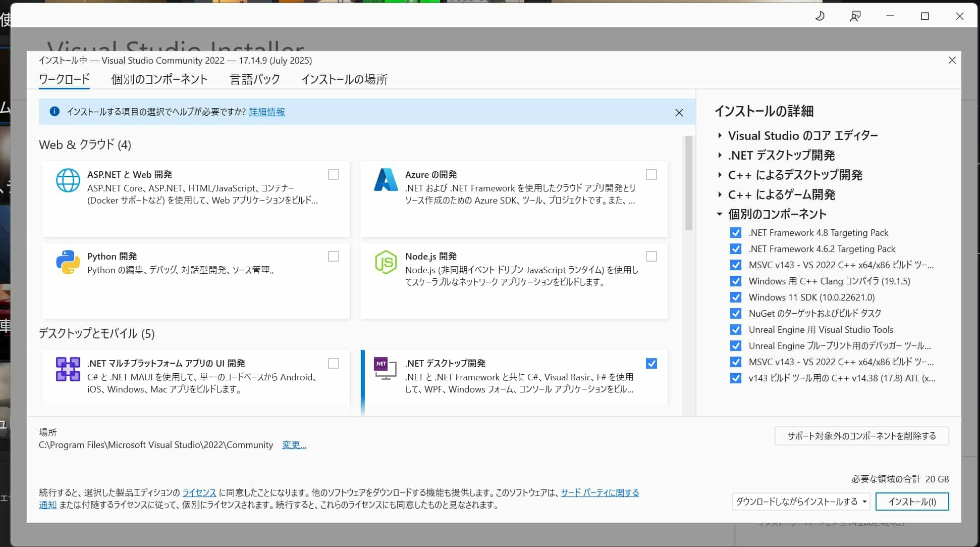Expand Visual Studio のコア エディター details

click(720, 135)
